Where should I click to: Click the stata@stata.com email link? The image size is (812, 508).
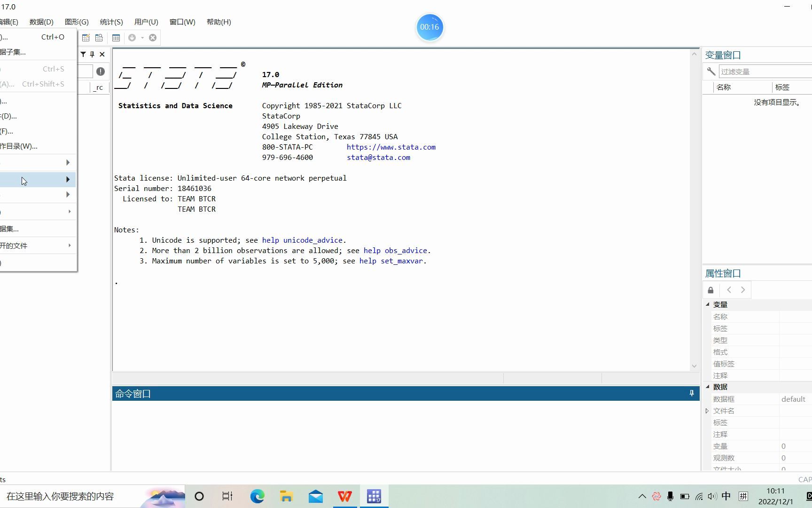(x=378, y=158)
